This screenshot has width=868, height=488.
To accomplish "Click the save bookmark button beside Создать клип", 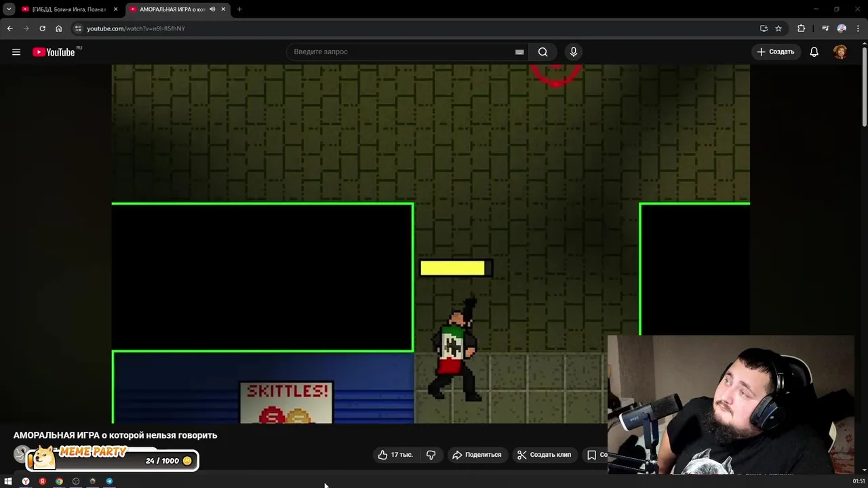I will click(594, 455).
